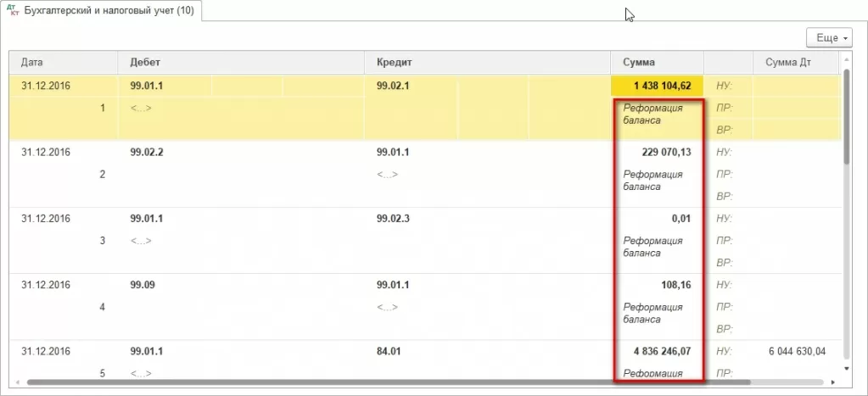Click row number 1 cell

[103, 108]
